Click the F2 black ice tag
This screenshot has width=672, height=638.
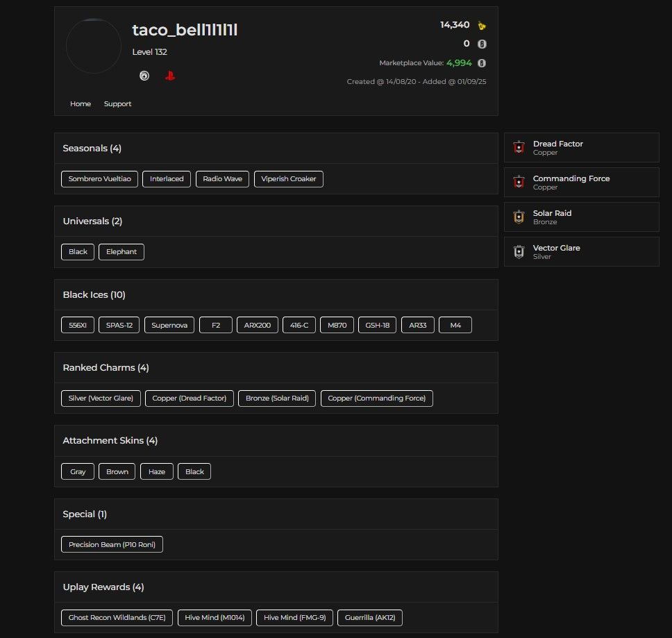[x=216, y=325]
